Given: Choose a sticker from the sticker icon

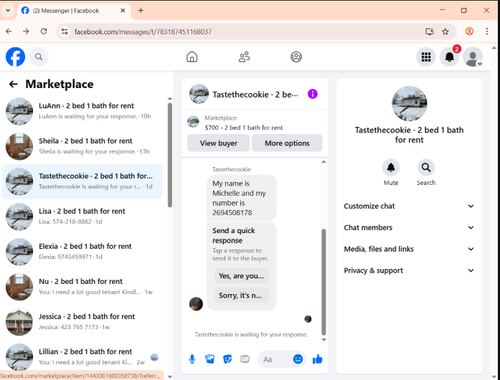Looking at the screenshot, I should pyautogui.click(x=227, y=359).
